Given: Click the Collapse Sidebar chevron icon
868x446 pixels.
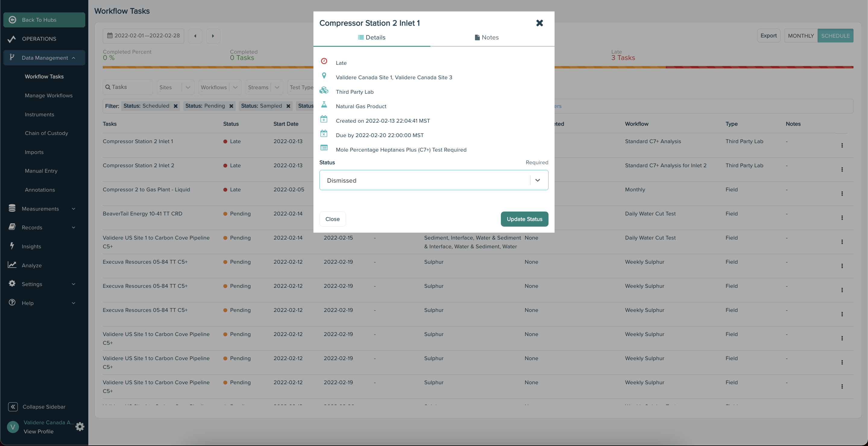Looking at the screenshot, I should 13,407.
